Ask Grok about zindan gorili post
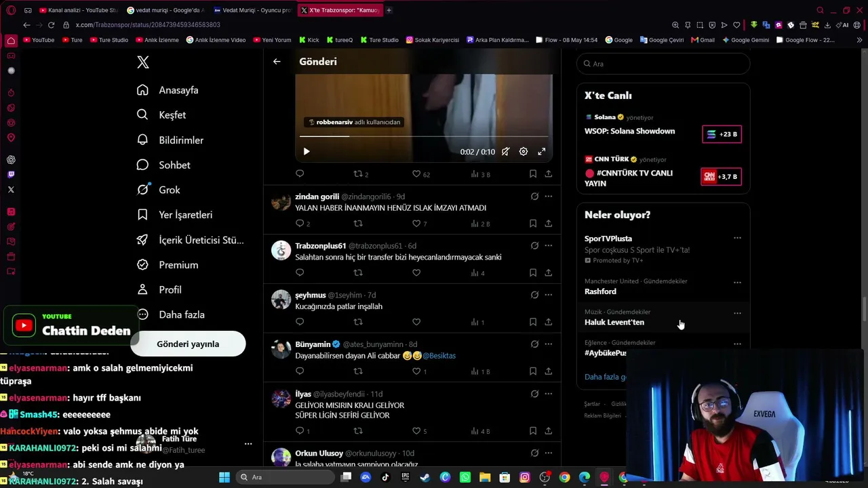The width and height of the screenshot is (868, 488). [534, 197]
